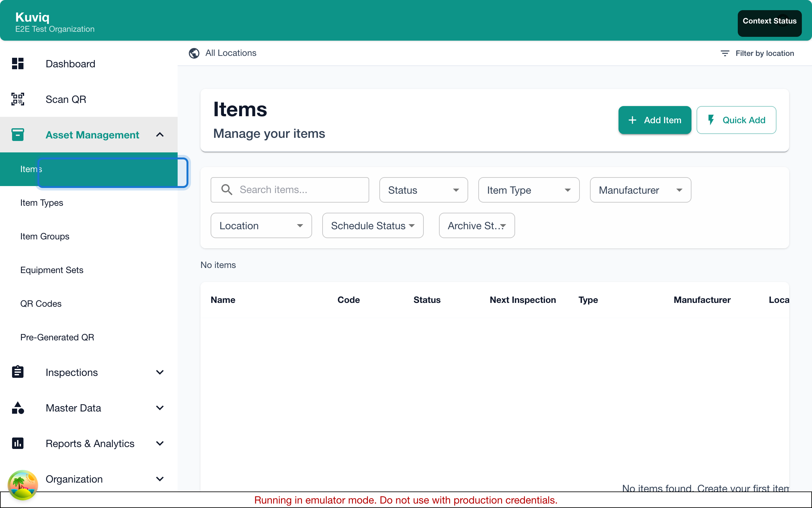Click the plus icon on Add Item
This screenshot has height=508, width=812.
pos(632,120)
